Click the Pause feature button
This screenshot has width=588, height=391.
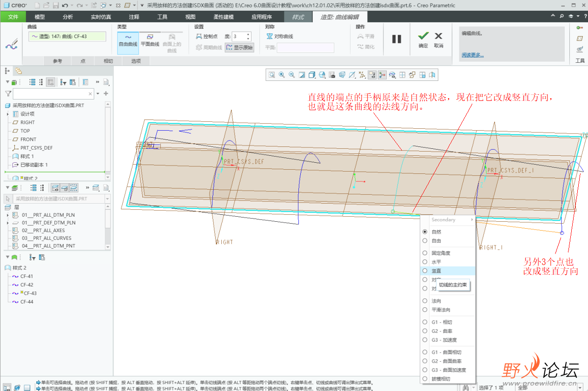tap(396, 39)
